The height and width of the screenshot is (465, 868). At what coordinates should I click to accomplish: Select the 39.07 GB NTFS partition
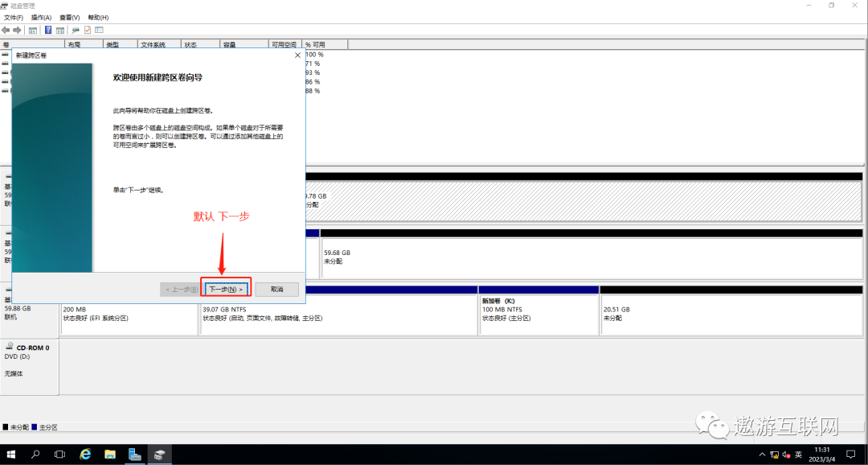tap(339, 314)
